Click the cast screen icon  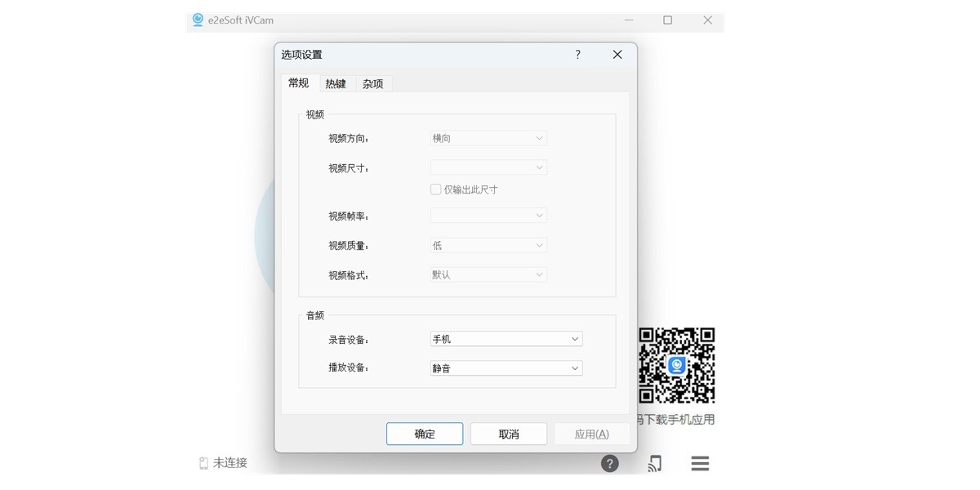[x=654, y=464]
